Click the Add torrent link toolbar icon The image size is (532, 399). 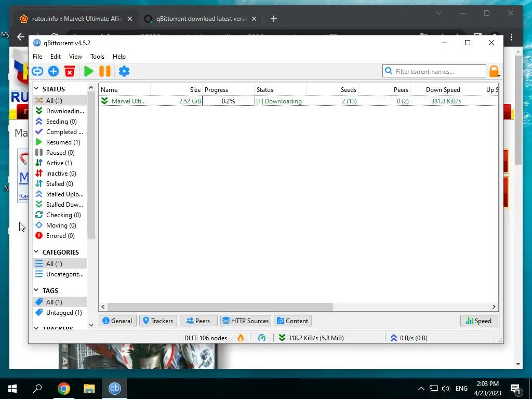(37, 71)
